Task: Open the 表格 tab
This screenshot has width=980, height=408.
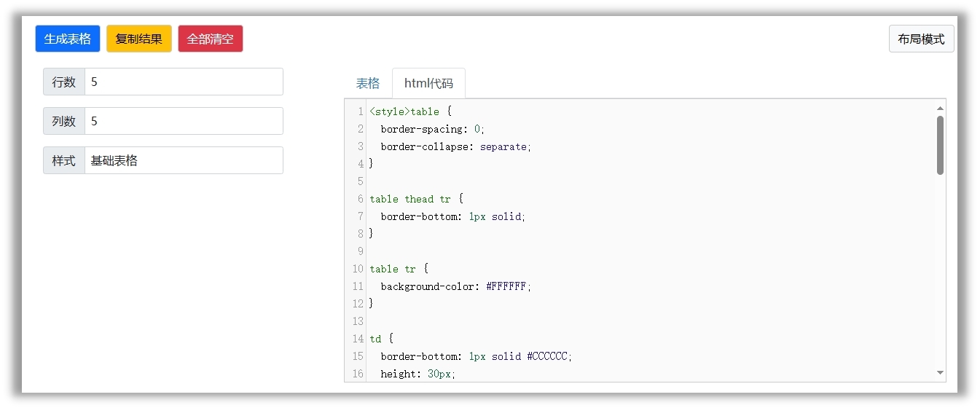Action: pyautogui.click(x=368, y=83)
